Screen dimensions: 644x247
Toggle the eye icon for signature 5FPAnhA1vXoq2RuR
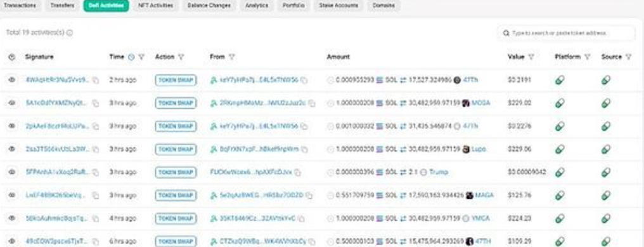tap(12, 172)
